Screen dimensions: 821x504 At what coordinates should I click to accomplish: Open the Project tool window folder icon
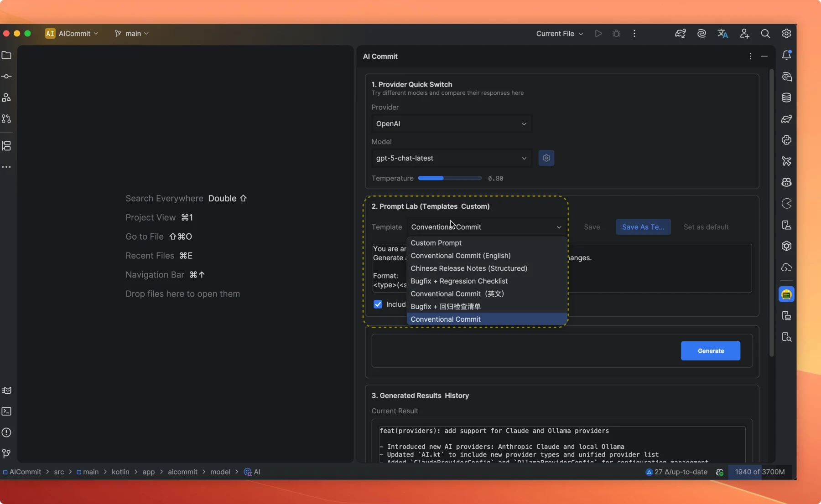7,55
